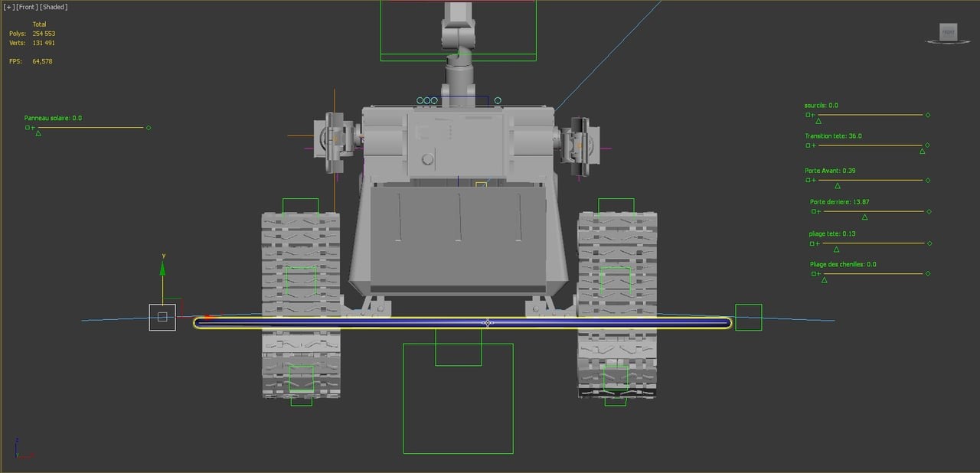980x473 pixels.
Task: Click the plus icon beside the Transition tete slider
Action: coord(815,145)
